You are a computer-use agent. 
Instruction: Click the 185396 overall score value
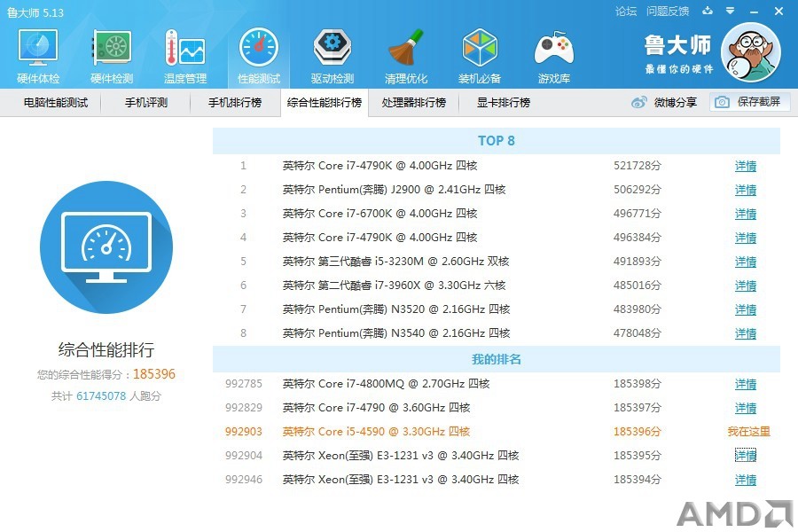pyautogui.click(x=154, y=374)
